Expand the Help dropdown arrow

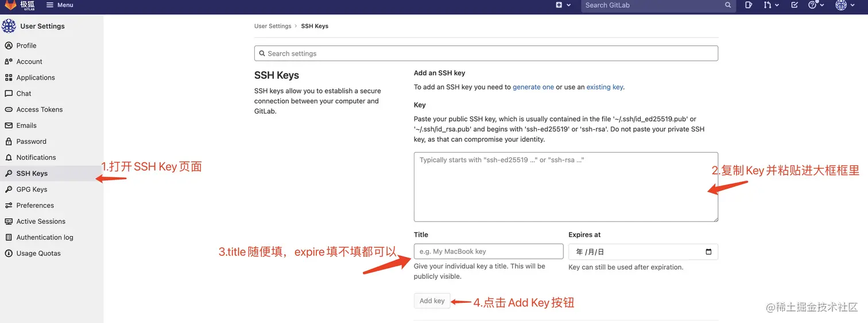click(822, 5)
